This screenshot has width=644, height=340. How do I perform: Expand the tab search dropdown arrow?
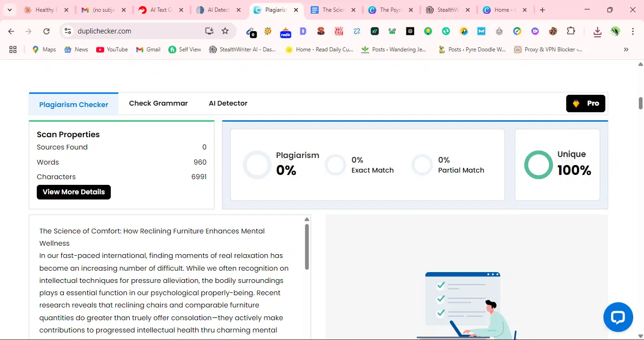click(9, 10)
